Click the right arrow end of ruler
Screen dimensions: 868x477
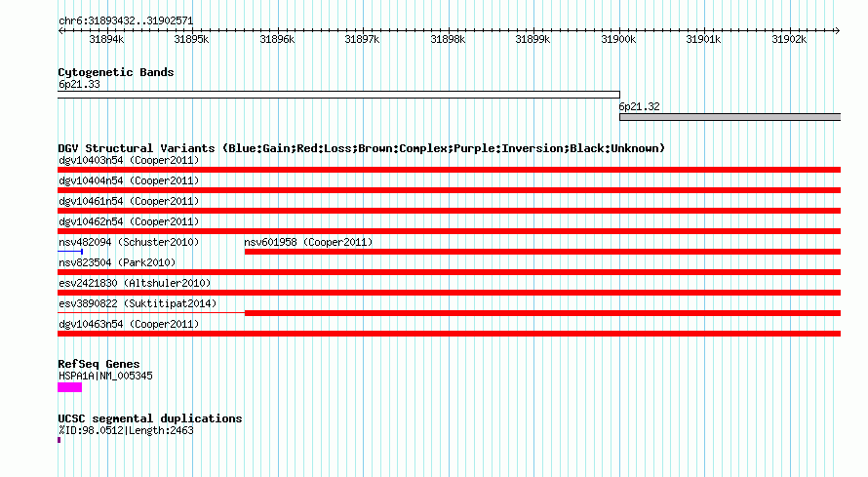coord(837,31)
